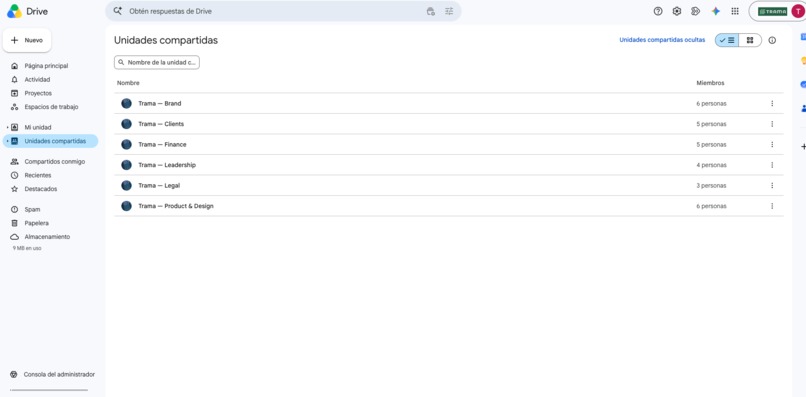Expand the Mi unidad tree arrow
Viewport: 806px width, 397px height.
[7, 127]
